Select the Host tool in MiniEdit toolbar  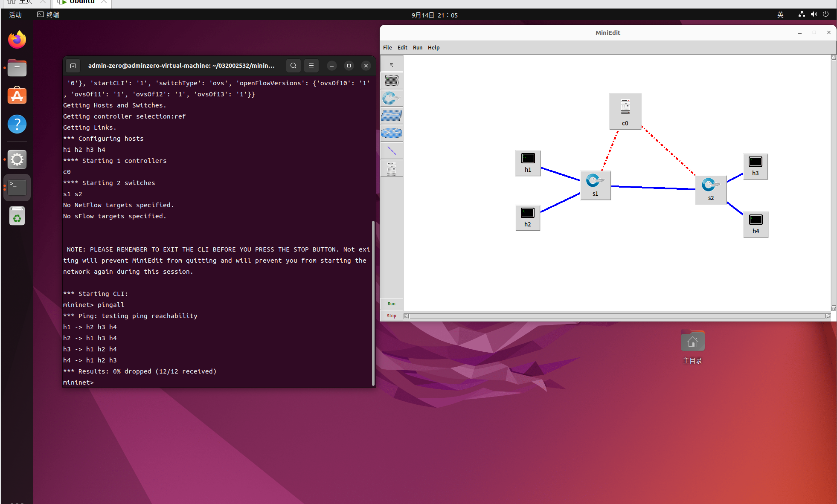point(391,81)
